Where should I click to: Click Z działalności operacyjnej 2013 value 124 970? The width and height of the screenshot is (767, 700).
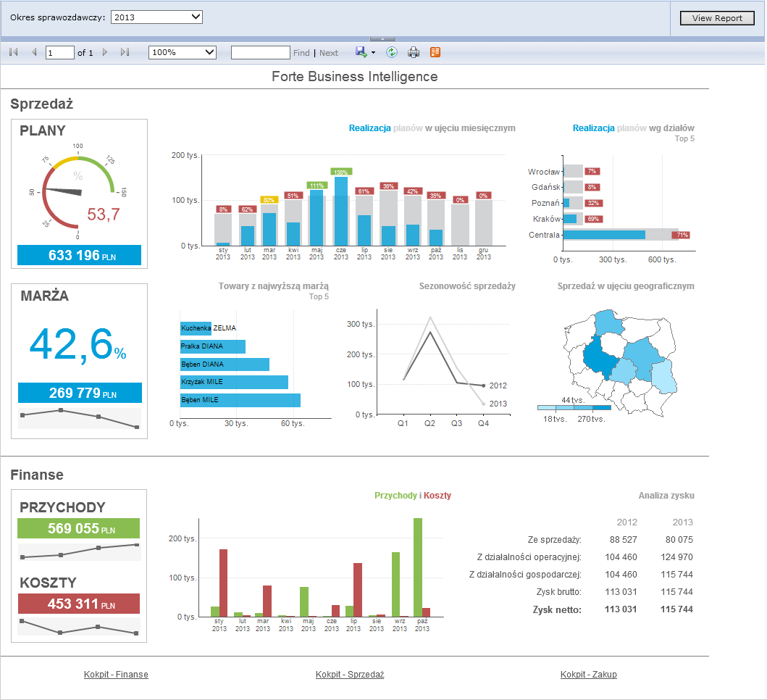tap(676, 557)
